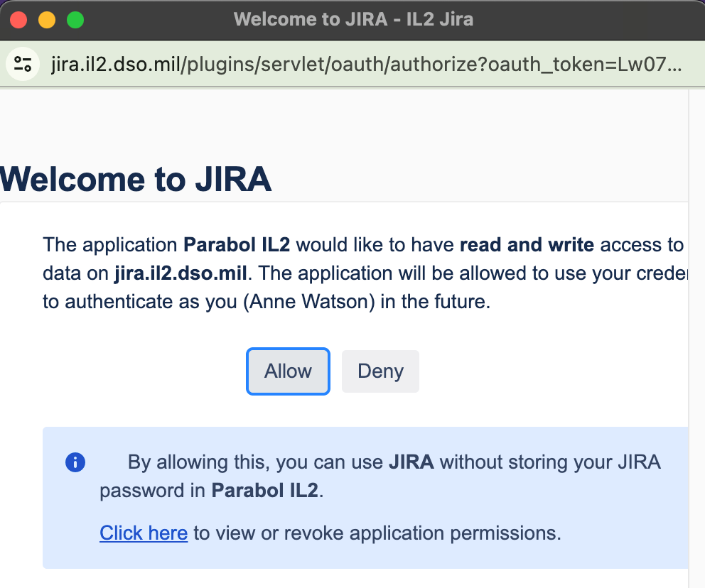Click the "Welcome to JIRA" page heading
Image resolution: width=705 pixels, height=588 pixels.
[x=136, y=179]
